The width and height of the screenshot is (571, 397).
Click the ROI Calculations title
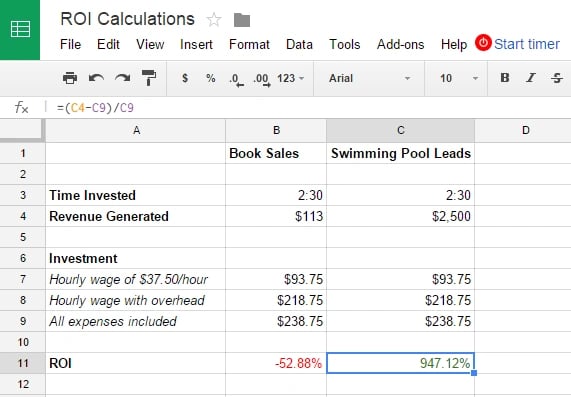pos(127,19)
